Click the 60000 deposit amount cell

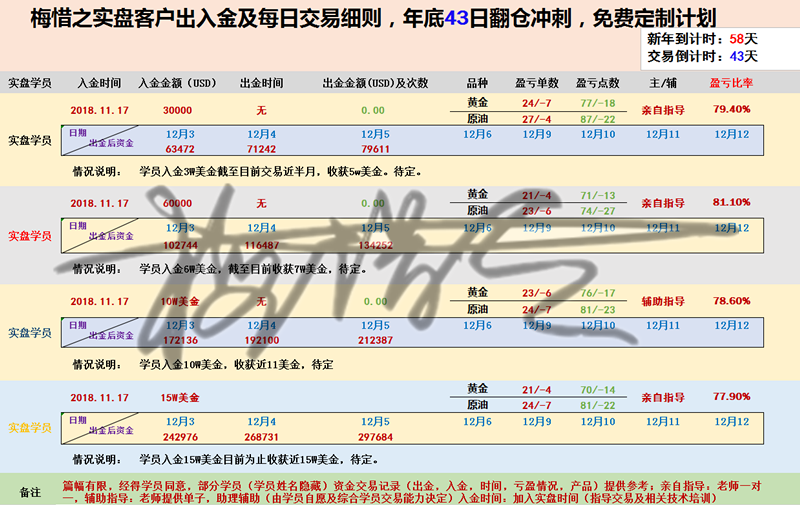(178, 203)
